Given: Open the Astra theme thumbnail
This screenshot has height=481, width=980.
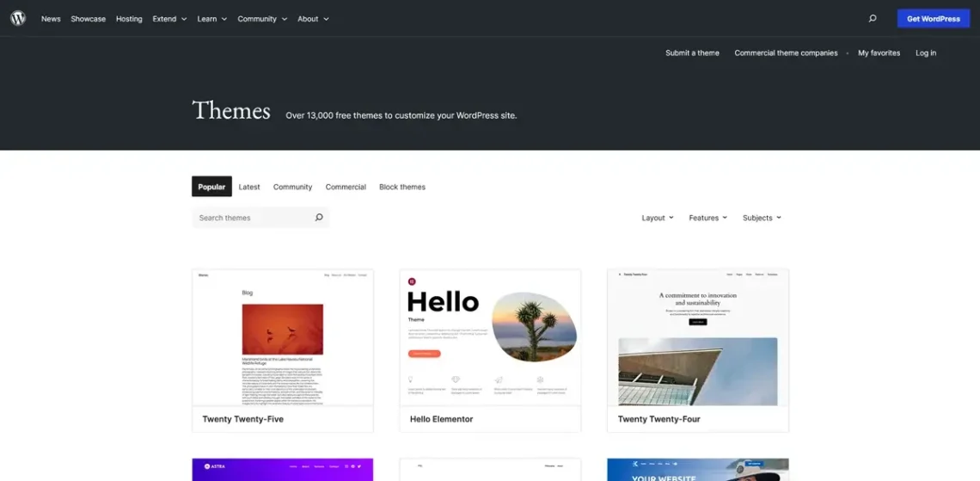Looking at the screenshot, I should point(283,470).
